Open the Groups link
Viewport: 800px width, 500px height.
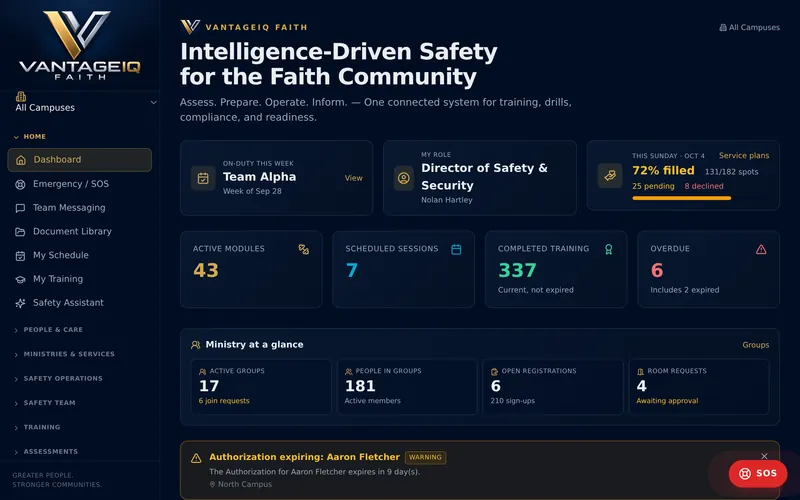(756, 345)
